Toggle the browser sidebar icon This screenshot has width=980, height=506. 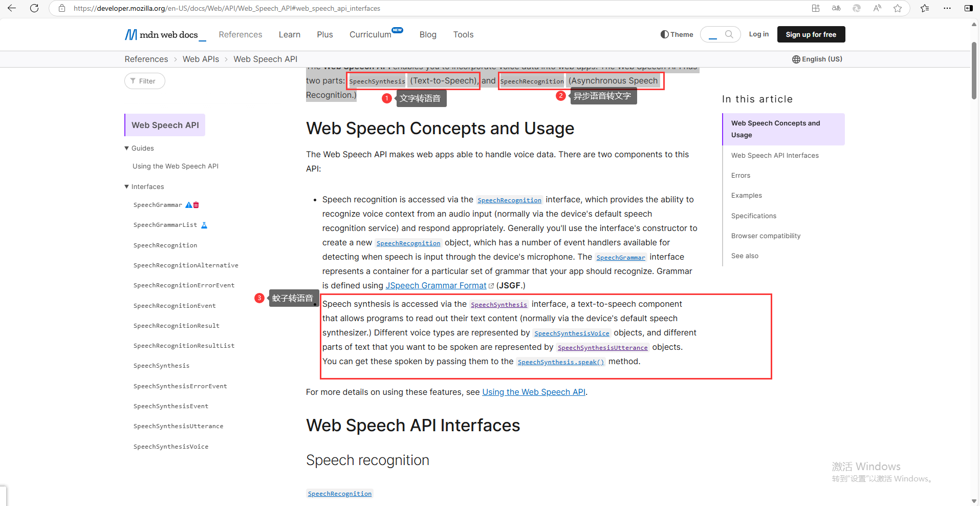[969, 8]
